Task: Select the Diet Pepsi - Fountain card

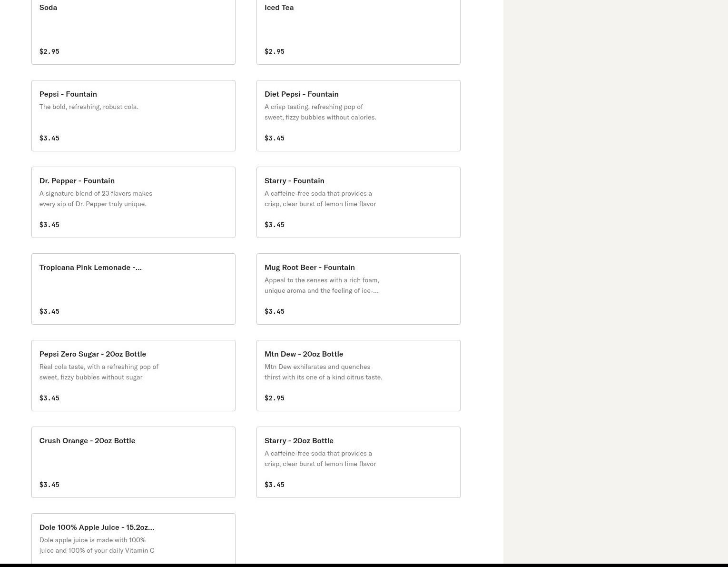Action: coord(358,116)
